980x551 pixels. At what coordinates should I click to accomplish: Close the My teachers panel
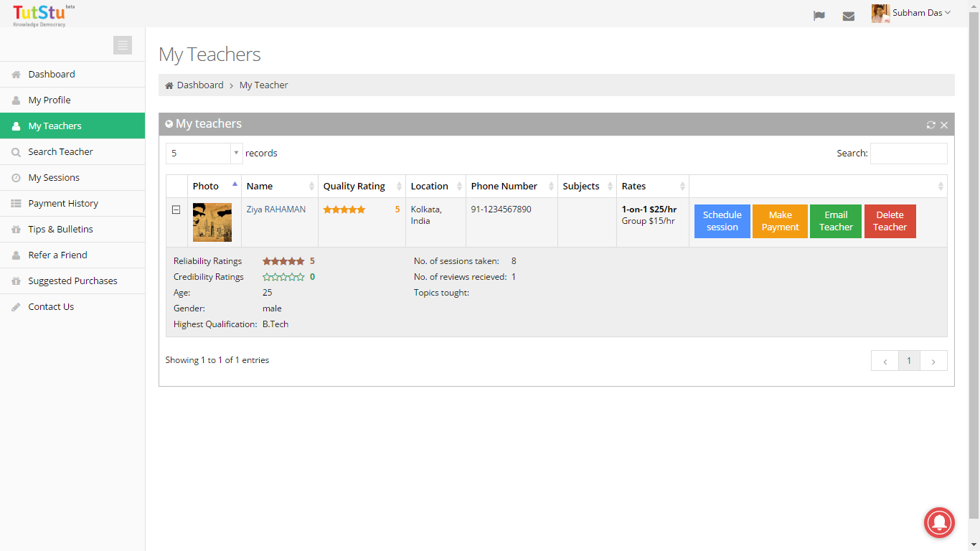pos(944,125)
